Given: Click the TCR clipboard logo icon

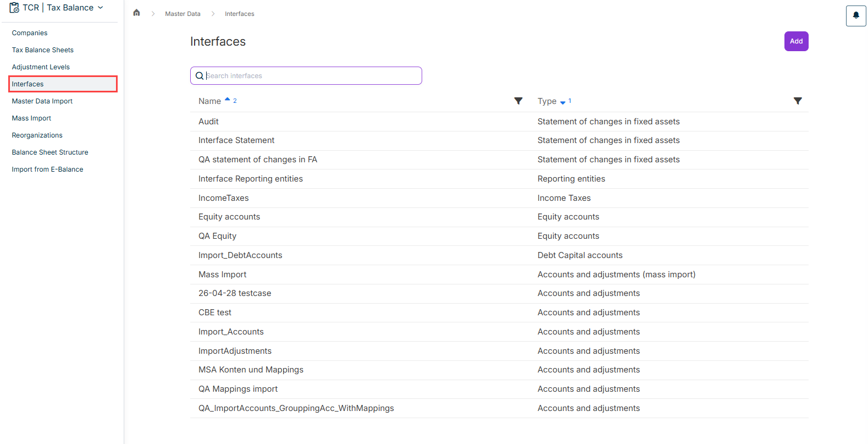Looking at the screenshot, I should pos(14,8).
